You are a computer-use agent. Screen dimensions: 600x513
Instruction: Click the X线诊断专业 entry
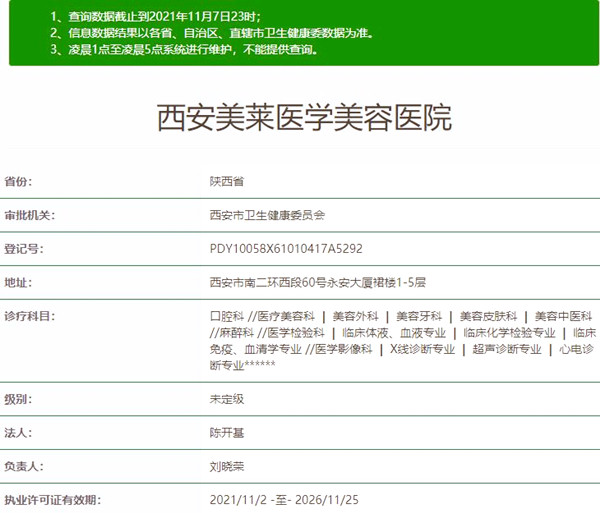pyautogui.click(x=422, y=349)
